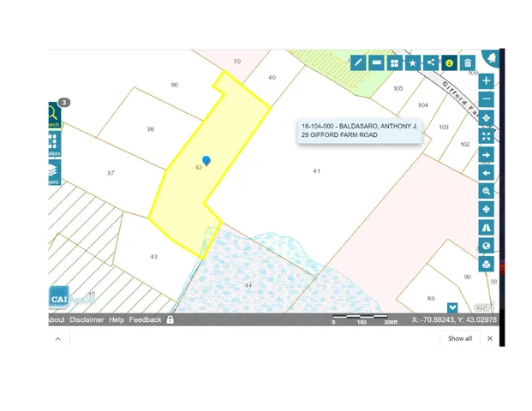Toggle the yellow identify info tool
Viewport: 532px width, 411px height.
click(x=449, y=63)
